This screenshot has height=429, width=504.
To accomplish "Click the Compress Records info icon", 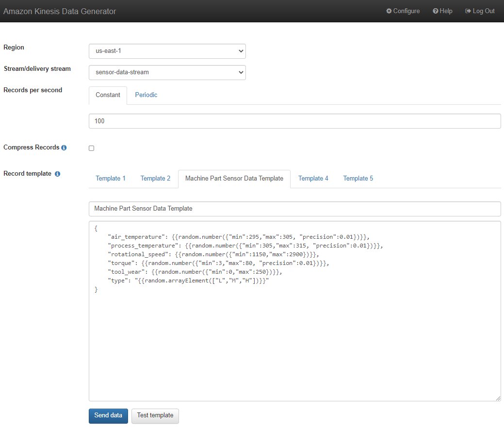I will coord(64,148).
